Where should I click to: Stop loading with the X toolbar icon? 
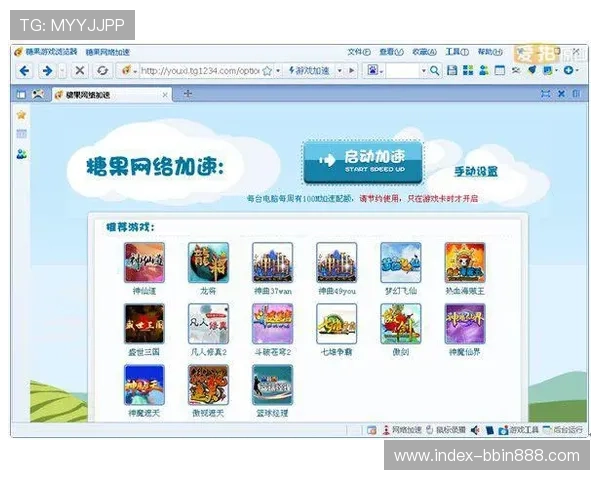[x=80, y=70]
